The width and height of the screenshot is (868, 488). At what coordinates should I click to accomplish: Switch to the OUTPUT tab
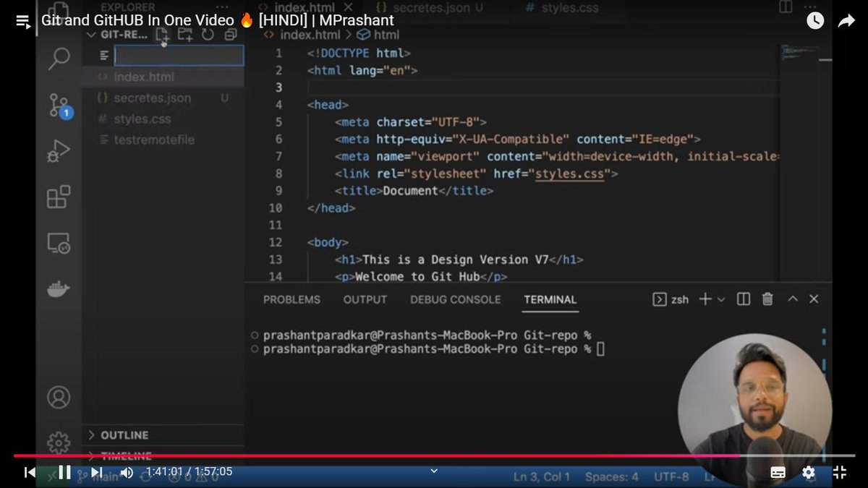point(365,299)
